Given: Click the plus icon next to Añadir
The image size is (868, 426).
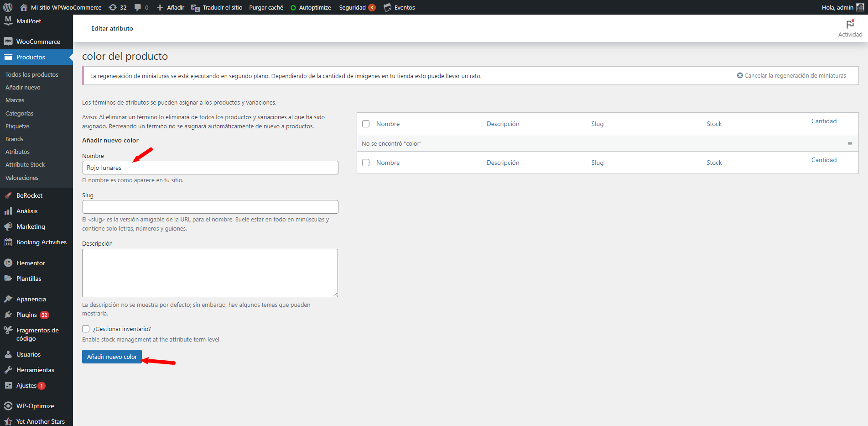Looking at the screenshot, I should [x=160, y=7].
